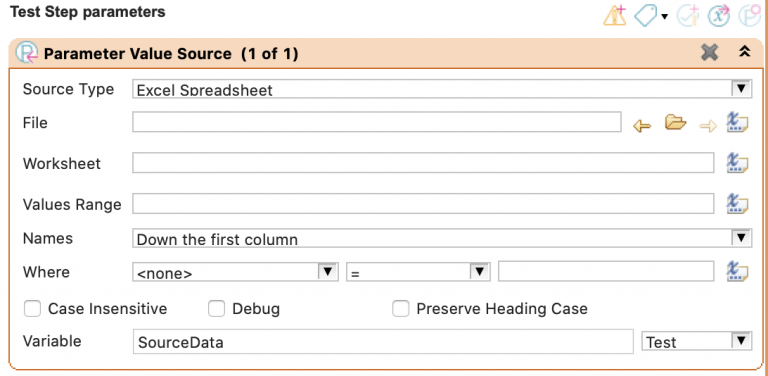Toggle the Debug checkbox

coord(216,309)
